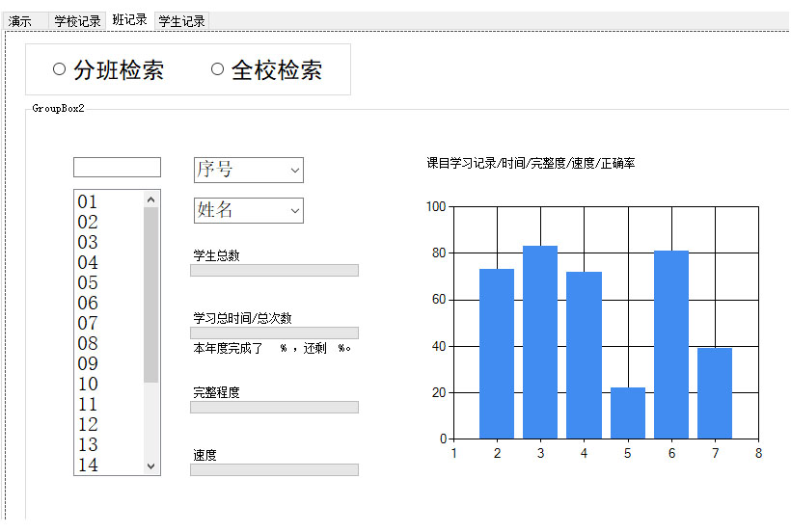This screenshot has height=532, width=791.
Task: Open the 序号 dropdown
Action: [x=248, y=170]
